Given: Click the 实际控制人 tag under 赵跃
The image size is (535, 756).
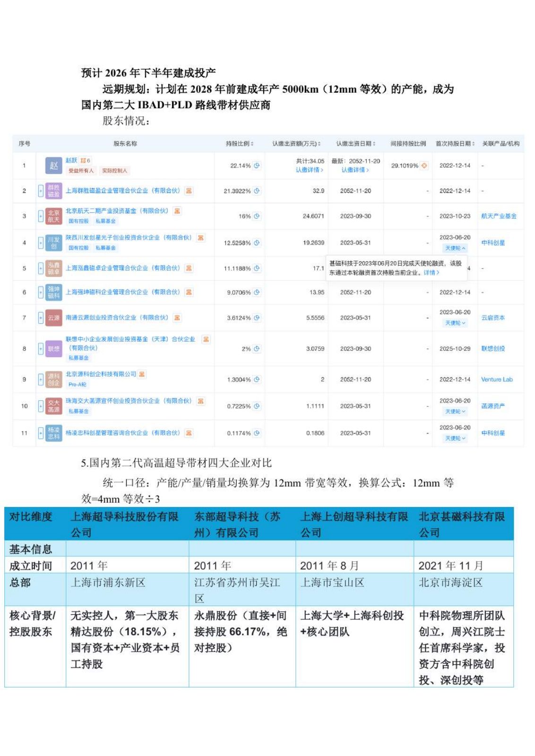Looking at the screenshot, I should pyautogui.click(x=114, y=171).
